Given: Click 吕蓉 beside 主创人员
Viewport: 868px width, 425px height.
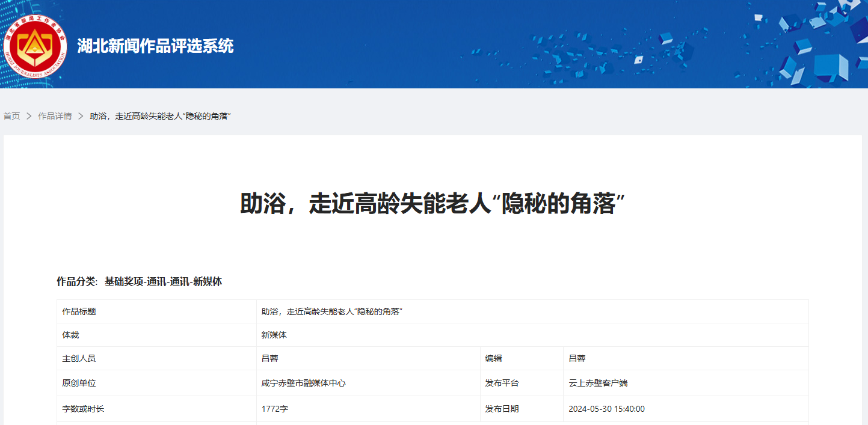Looking at the screenshot, I should tap(269, 358).
